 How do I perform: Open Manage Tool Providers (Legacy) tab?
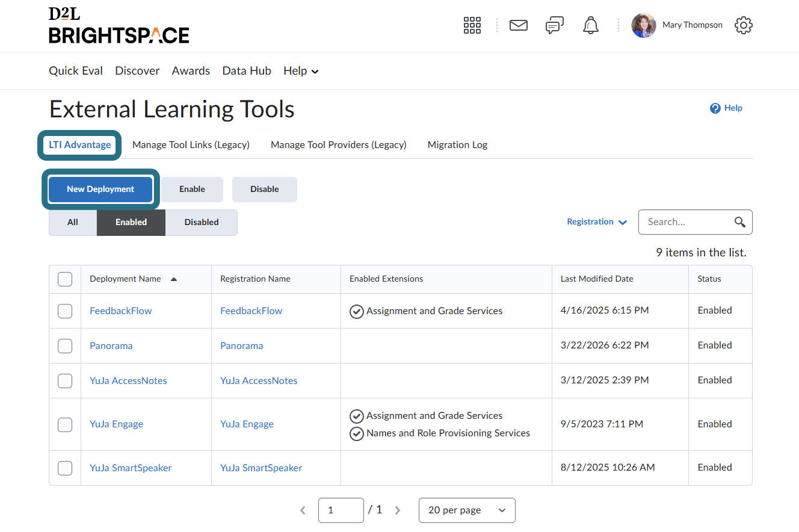pyautogui.click(x=339, y=145)
